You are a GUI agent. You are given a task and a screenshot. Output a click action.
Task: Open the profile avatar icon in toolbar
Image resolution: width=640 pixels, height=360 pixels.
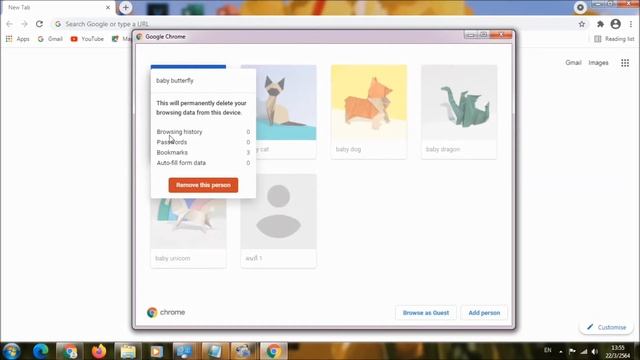616,24
